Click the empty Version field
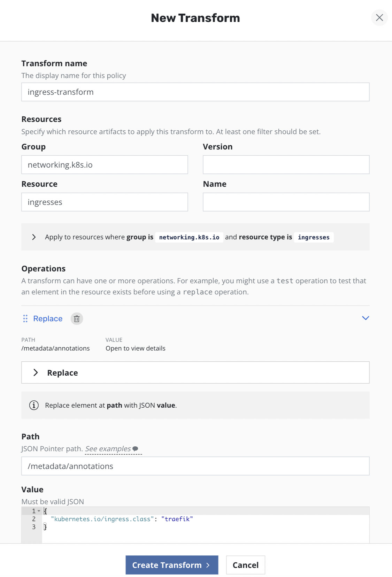The height and width of the screenshot is (577, 392). pos(286,165)
